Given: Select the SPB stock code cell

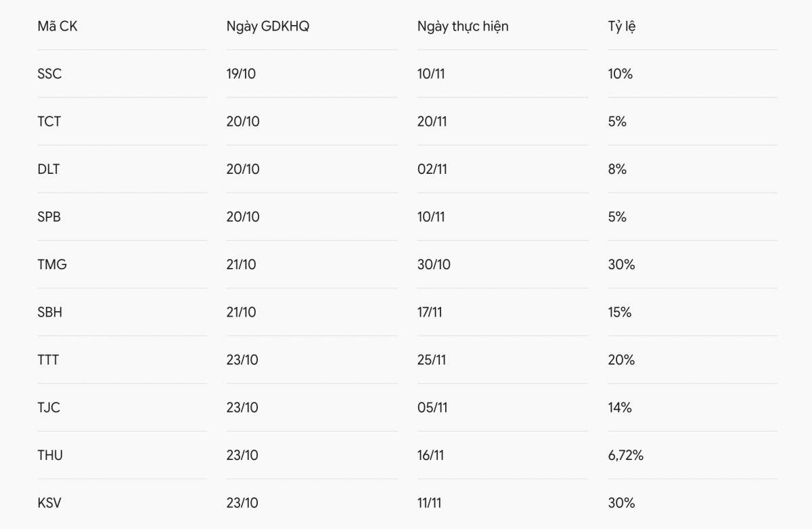Looking at the screenshot, I should pos(49,217).
